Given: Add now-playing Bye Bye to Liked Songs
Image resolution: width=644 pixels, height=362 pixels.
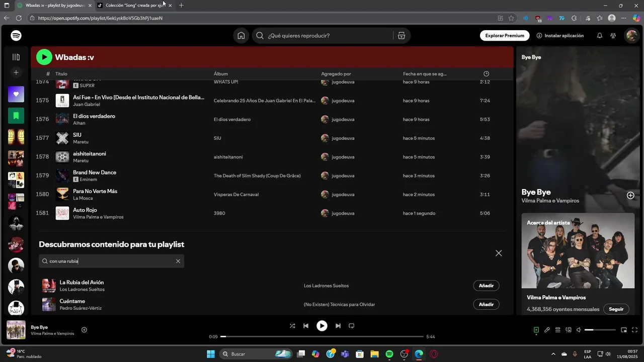Looking at the screenshot, I should 84,330.
